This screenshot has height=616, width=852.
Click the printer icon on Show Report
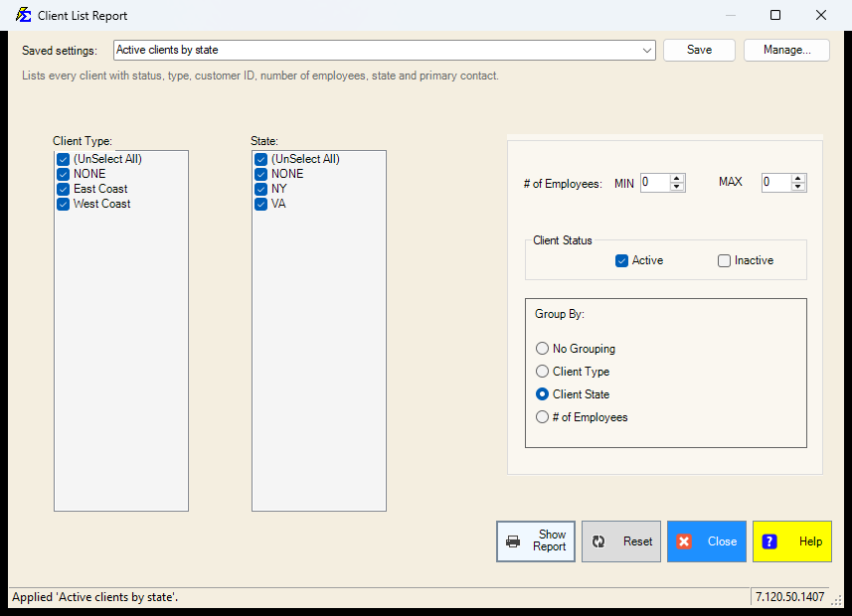point(512,541)
